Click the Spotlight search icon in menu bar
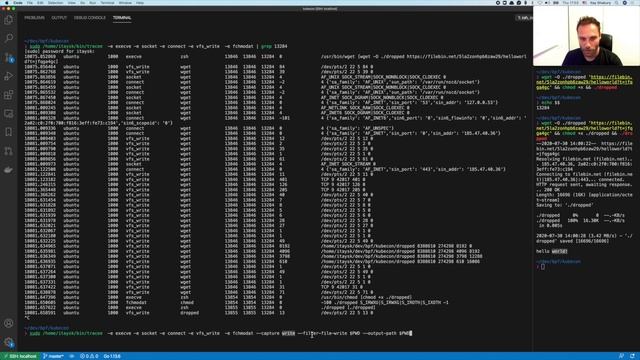 [617, 3]
